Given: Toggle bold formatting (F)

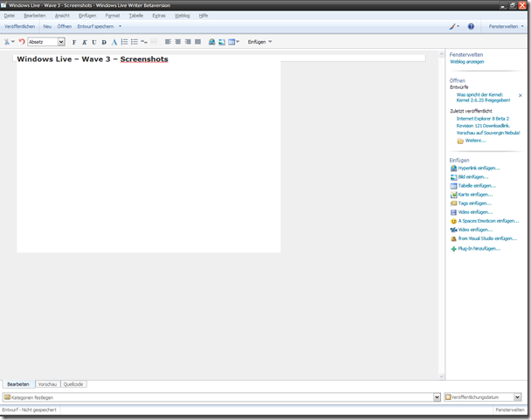Looking at the screenshot, I should pyautogui.click(x=74, y=42).
